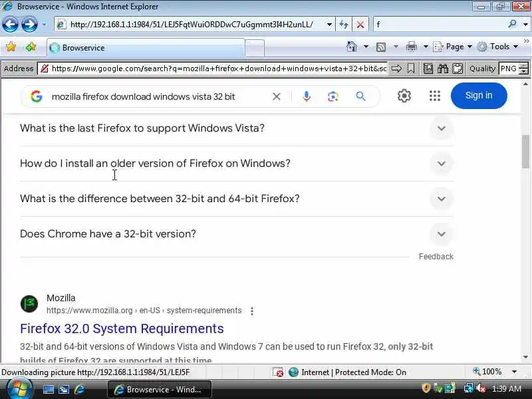Click the insecure padlock icon in Browservice address
532x399 pixels.
(x=44, y=68)
